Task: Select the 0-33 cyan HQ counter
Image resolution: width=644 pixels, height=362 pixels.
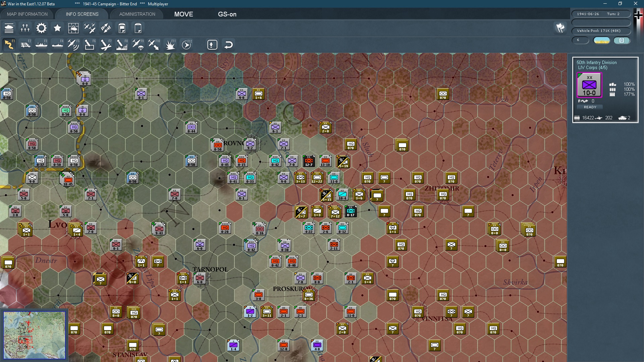Action: [250, 178]
